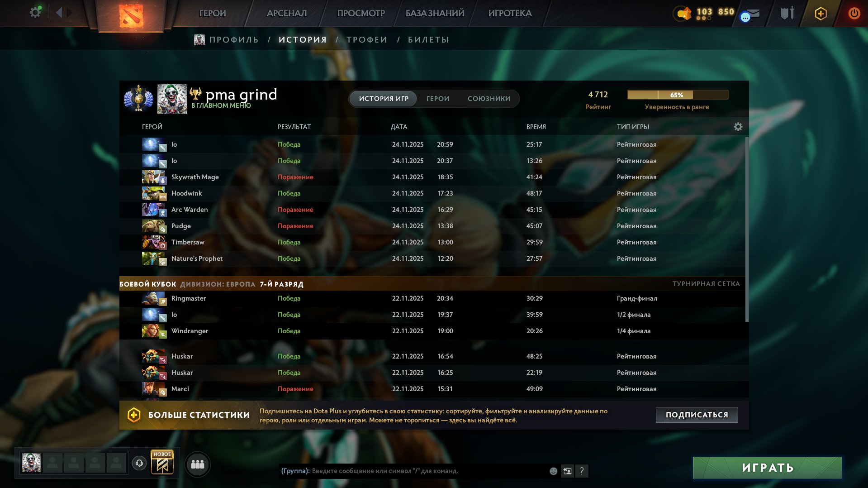Go to the ТРОФЕИ profile section
868x488 pixels.
point(366,39)
